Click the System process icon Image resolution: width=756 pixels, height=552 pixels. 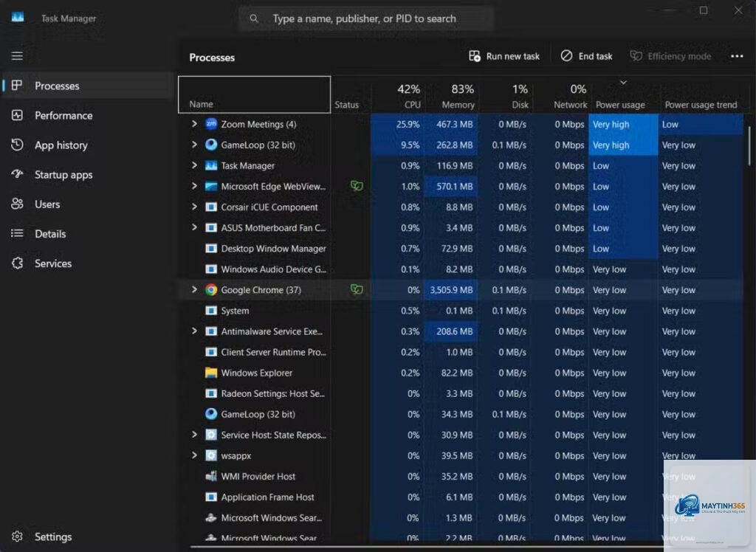coord(210,311)
